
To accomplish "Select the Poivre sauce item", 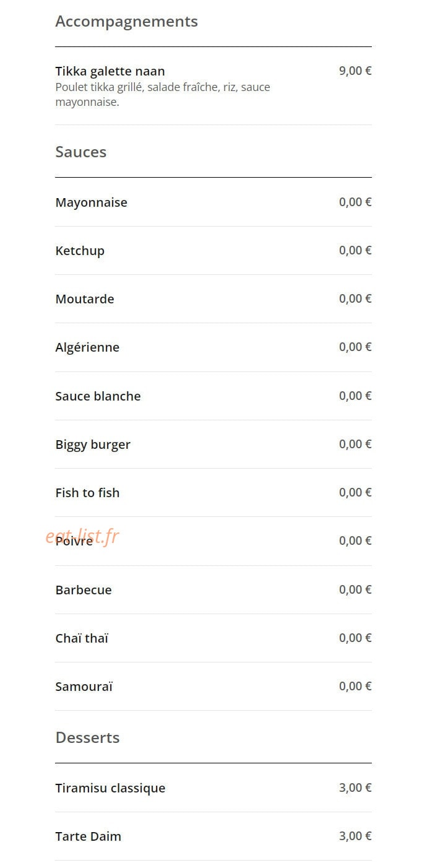I will click(213, 541).
